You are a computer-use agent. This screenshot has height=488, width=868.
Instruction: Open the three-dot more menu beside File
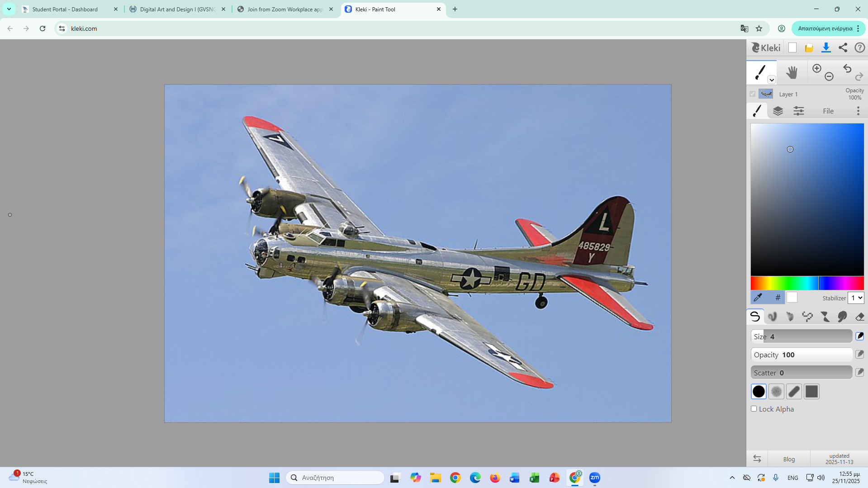coord(858,111)
